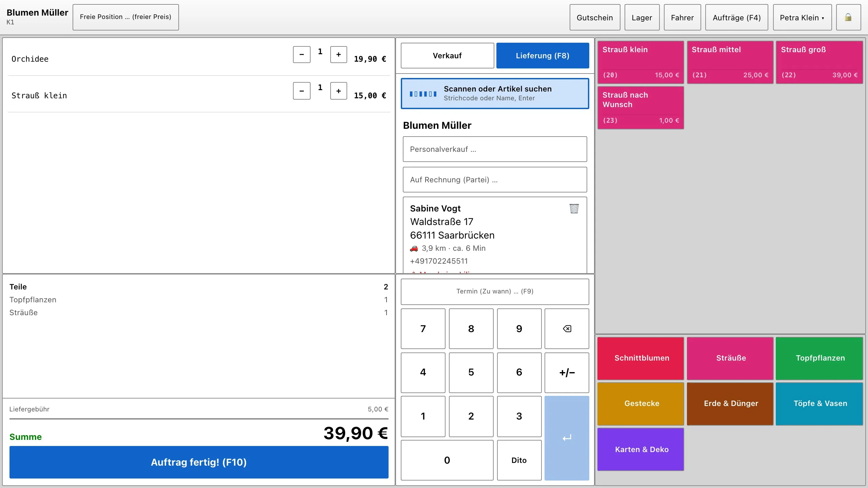Click the Dito key
The width and height of the screenshot is (868, 488).
519,460
